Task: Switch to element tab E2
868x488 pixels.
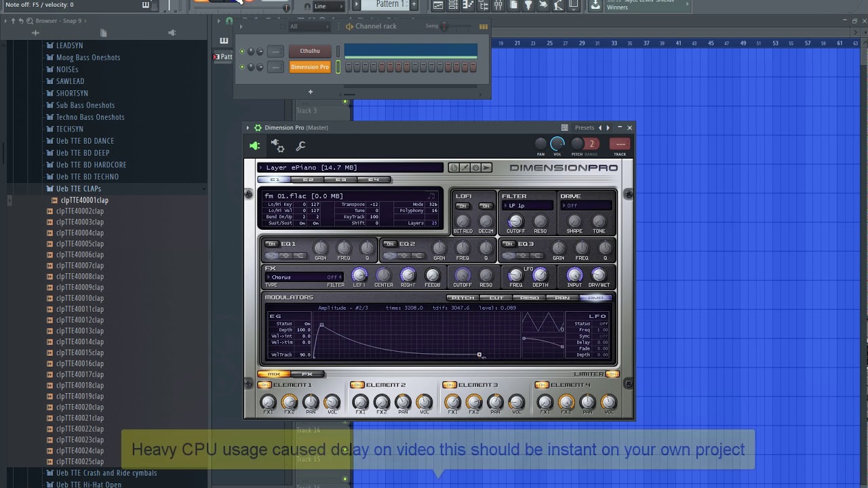Action: coord(308,180)
